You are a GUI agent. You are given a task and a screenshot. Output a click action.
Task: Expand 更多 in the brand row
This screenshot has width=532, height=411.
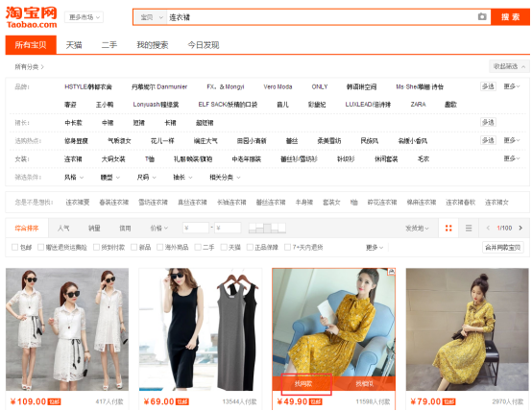512,86
